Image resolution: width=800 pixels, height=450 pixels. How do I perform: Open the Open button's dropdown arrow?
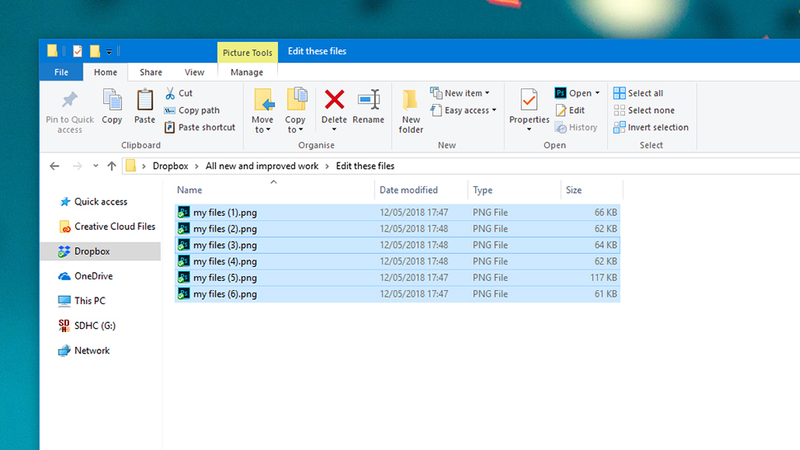point(597,93)
